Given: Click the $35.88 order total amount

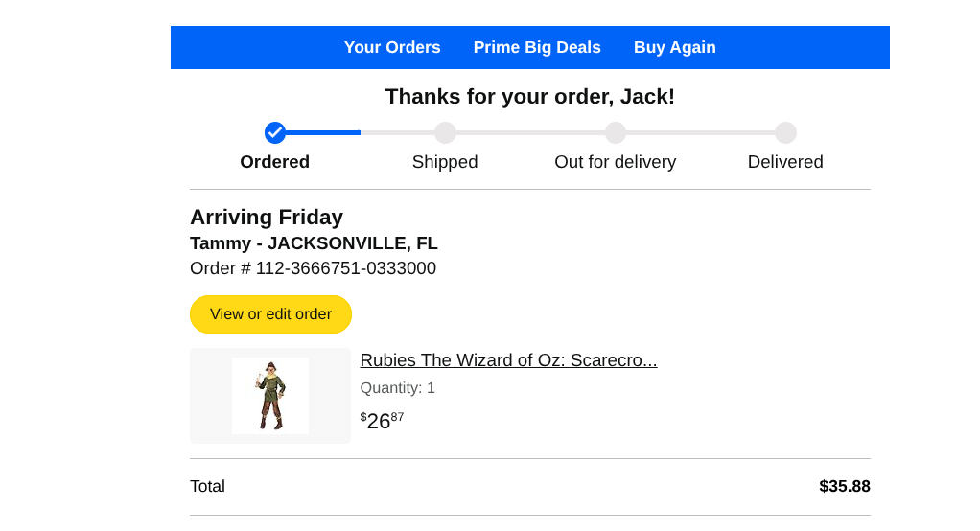Looking at the screenshot, I should (844, 486).
